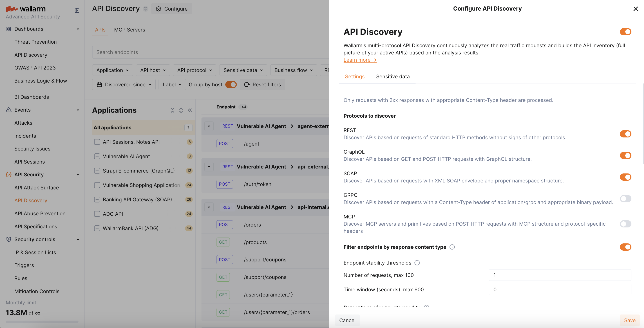Screen dimensions: 644x328
Task: Open the calendar icon in Discovered since filter
Action: tap(99, 85)
